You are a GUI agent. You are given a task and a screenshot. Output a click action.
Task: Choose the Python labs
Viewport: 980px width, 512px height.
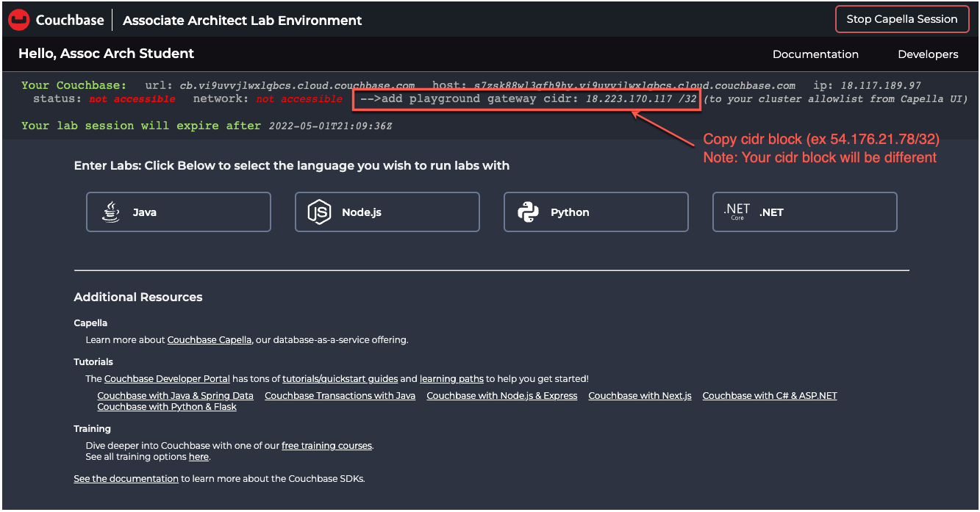coord(596,212)
